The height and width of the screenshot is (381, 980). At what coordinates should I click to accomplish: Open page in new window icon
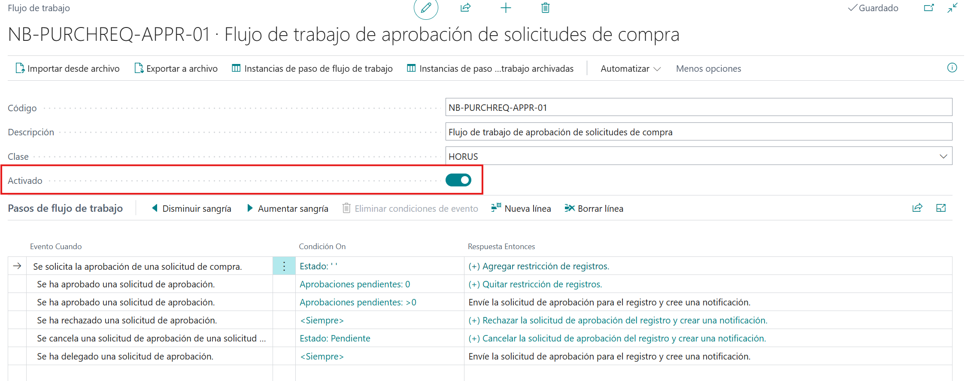(929, 8)
